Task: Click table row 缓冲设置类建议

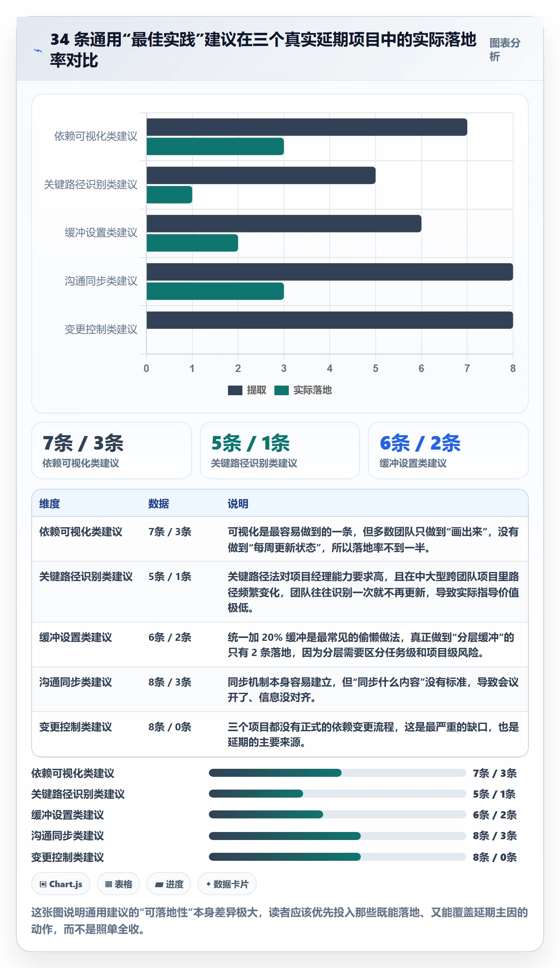Action: (x=280, y=644)
